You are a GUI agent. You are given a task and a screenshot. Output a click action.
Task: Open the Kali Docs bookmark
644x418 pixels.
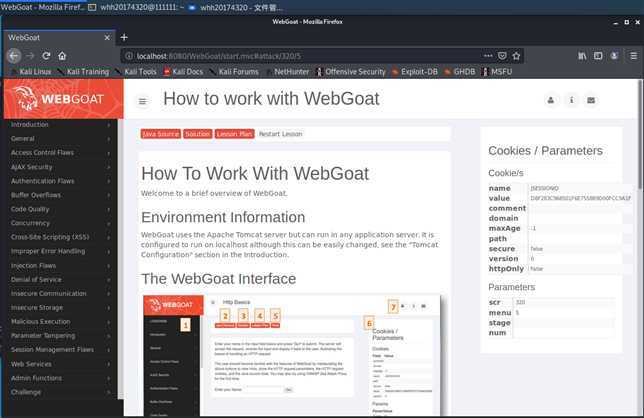184,71
